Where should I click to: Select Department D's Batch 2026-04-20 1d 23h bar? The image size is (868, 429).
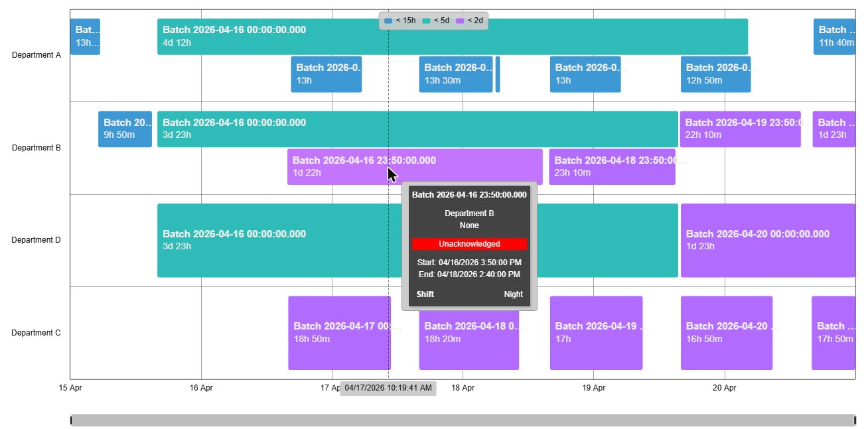coord(768,240)
